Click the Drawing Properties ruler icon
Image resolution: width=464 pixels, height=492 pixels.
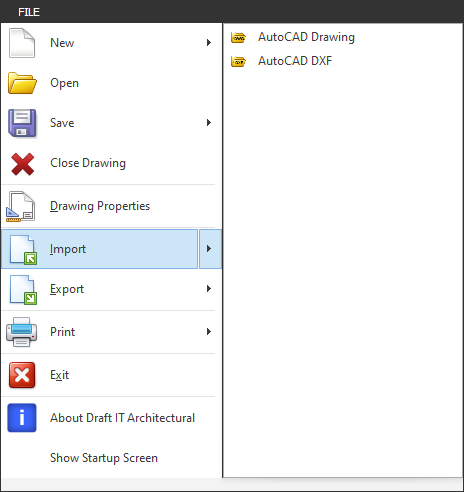pyautogui.click(x=20, y=206)
